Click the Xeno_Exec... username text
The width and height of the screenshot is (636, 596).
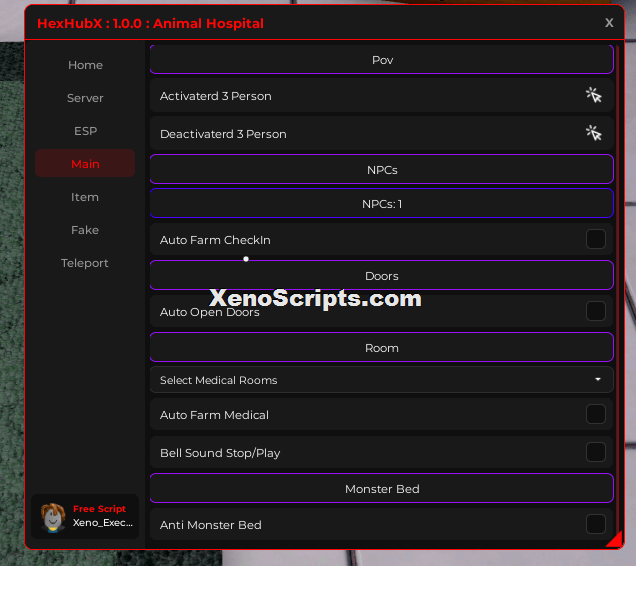point(103,523)
